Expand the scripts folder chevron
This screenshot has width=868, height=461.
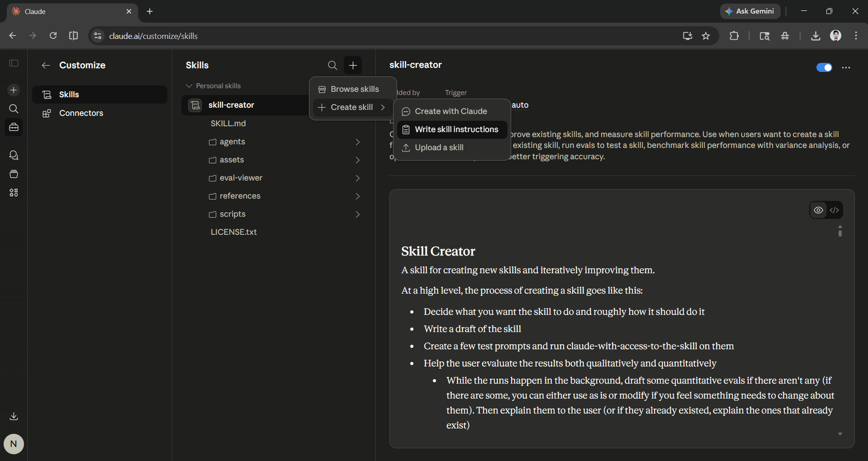click(x=357, y=214)
